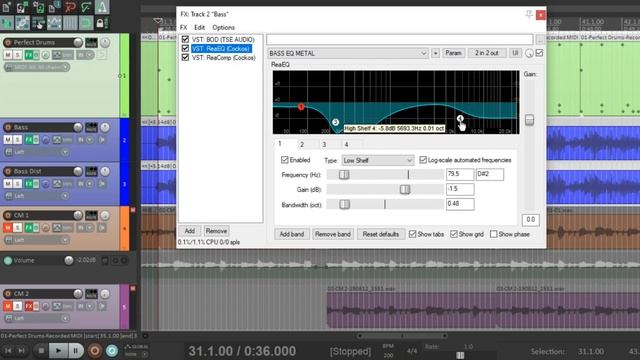Click the save project toolbar icon
The height and width of the screenshot is (360, 640).
(x=38, y=7)
